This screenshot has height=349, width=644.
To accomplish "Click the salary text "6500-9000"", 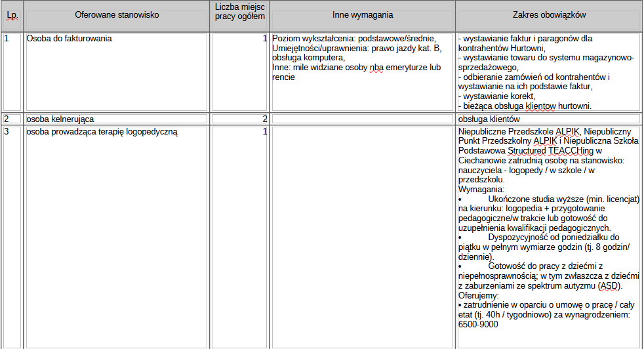I will (478, 324).
